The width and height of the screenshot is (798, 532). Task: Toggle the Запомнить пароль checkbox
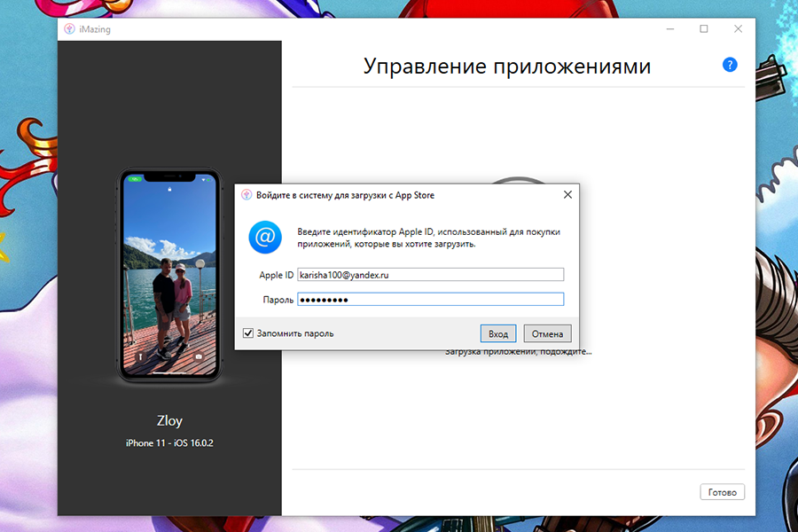(248, 333)
